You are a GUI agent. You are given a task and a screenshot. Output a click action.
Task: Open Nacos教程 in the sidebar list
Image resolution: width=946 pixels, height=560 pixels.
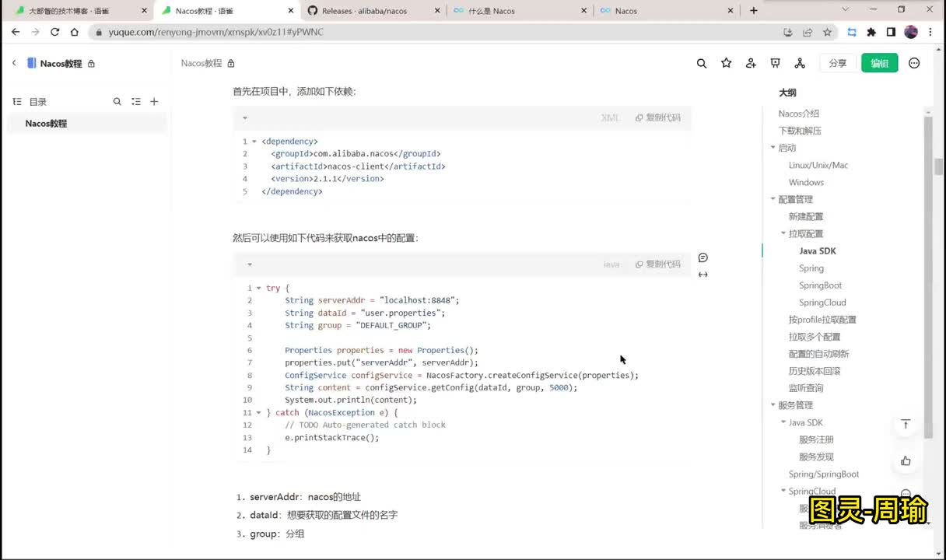[87, 124]
